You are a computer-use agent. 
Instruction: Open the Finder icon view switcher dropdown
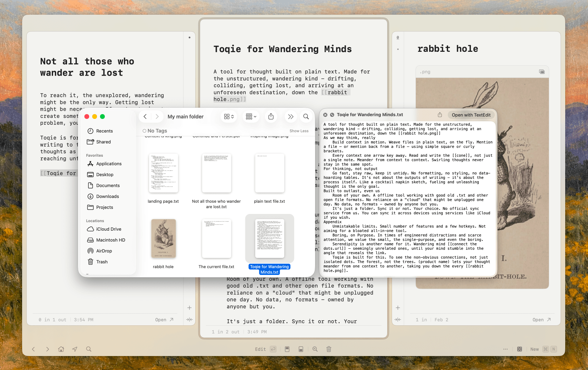pos(229,117)
